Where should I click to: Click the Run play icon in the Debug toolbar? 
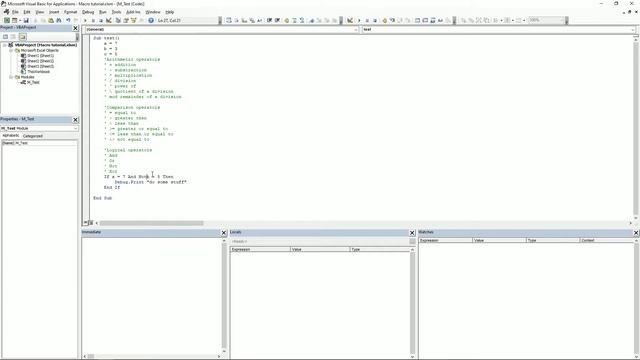[x=359, y=20]
